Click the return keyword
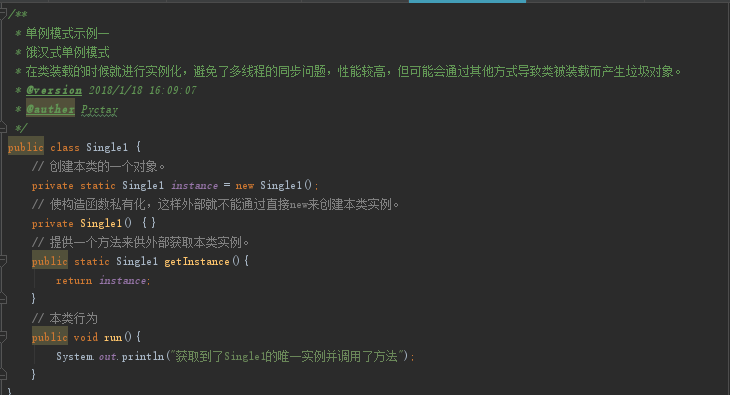This screenshot has width=730, height=395. [74, 281]
